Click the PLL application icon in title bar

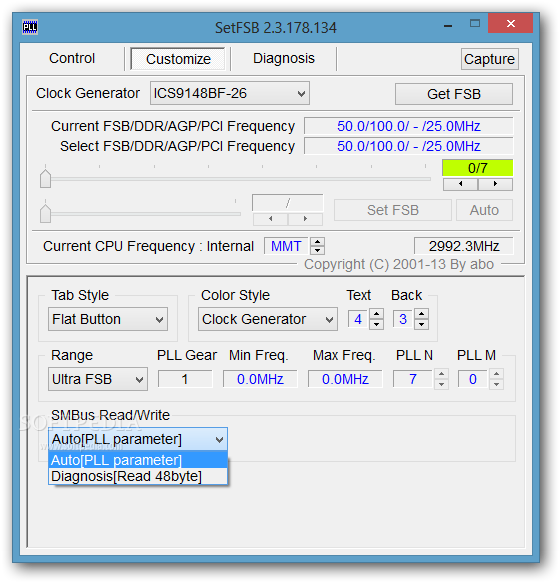(30, 27)
